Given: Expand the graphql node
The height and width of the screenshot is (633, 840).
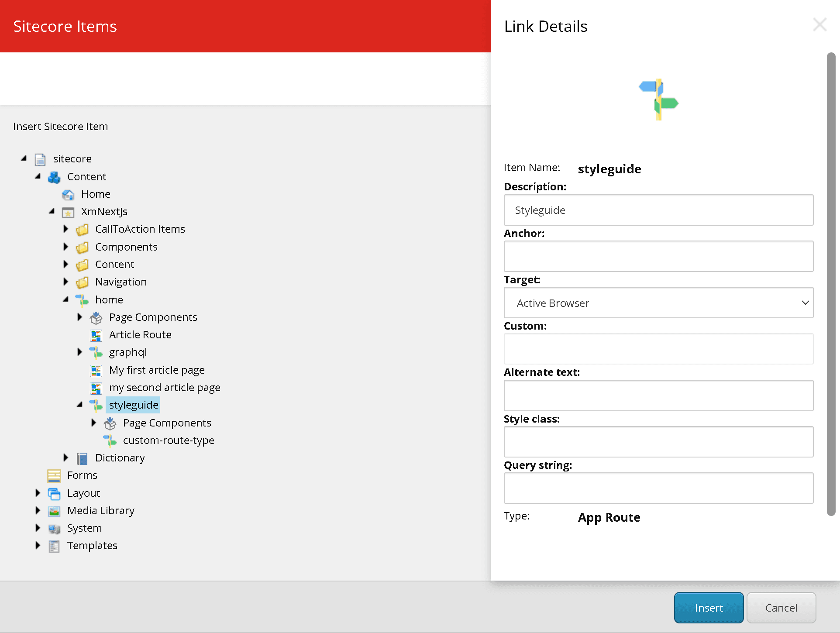Looking at the screenshot, I should tap(79, 352).
